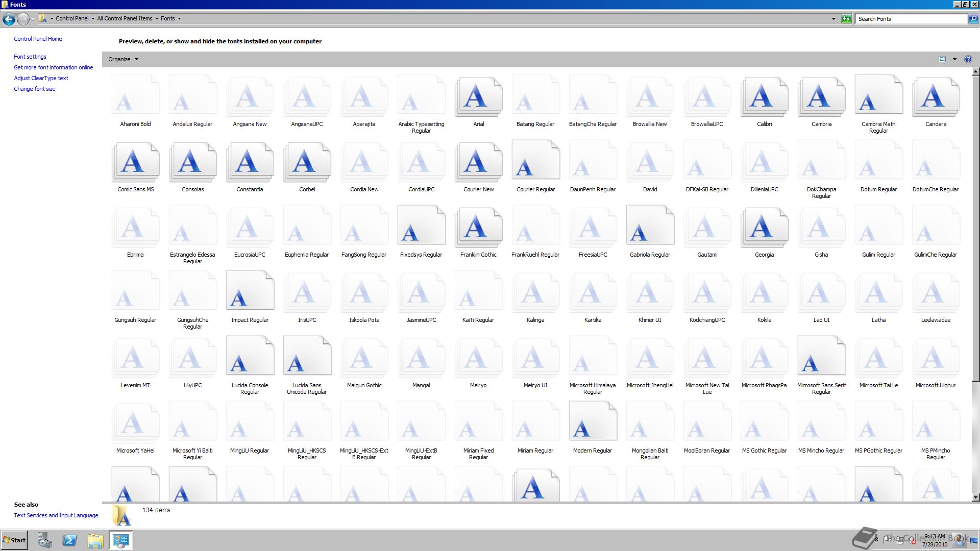Open Windows PowerShell from taskbar
Viewport: 980px width, 551px height.
(70, 540)
